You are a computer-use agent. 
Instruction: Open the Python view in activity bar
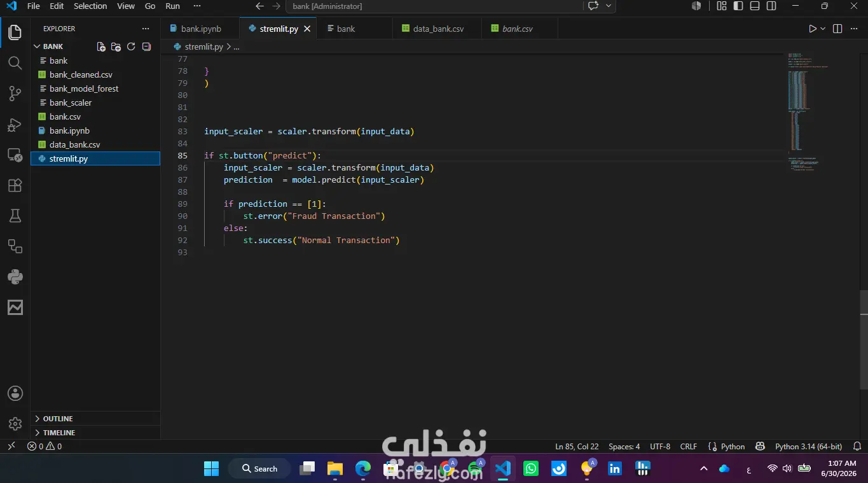click(15, 277)
